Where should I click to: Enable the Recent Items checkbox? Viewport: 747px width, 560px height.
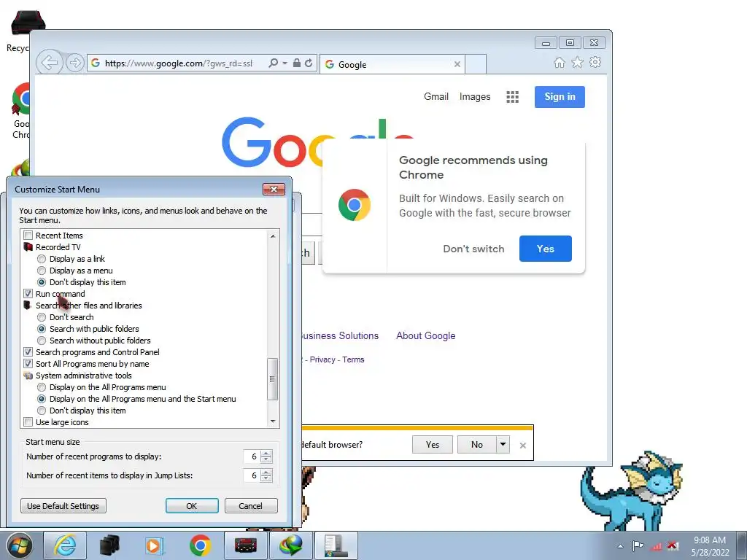pos(28,236)
